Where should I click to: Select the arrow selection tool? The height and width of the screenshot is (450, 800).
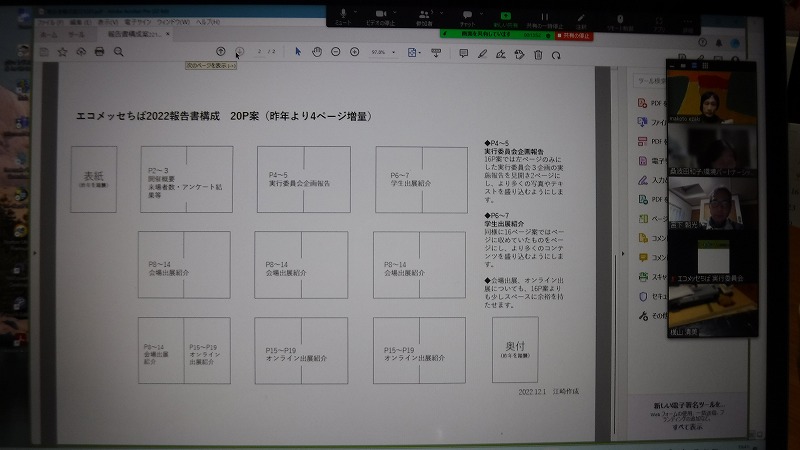click(x=298, y=52)
